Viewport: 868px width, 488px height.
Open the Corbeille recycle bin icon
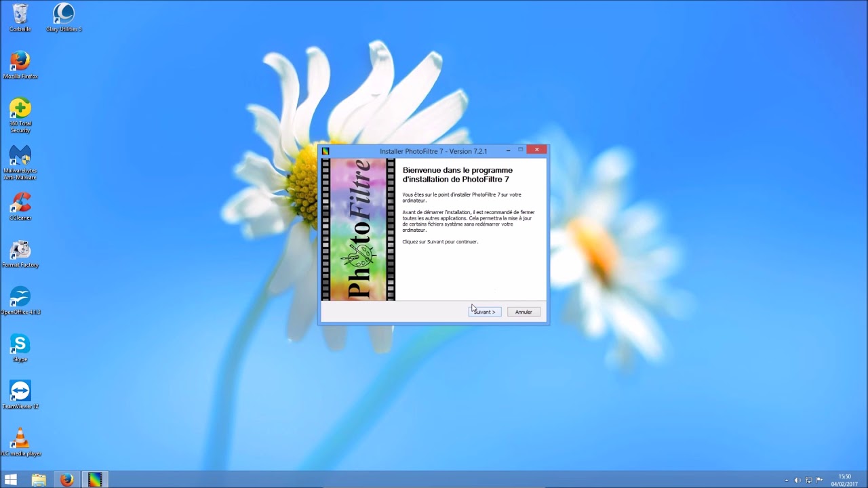point(20,18)
